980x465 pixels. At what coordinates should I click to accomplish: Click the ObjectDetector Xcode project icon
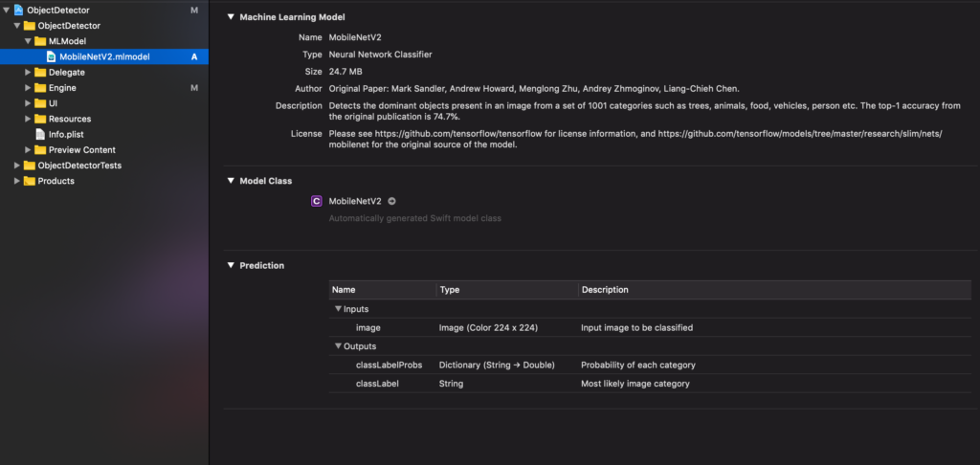18,10
